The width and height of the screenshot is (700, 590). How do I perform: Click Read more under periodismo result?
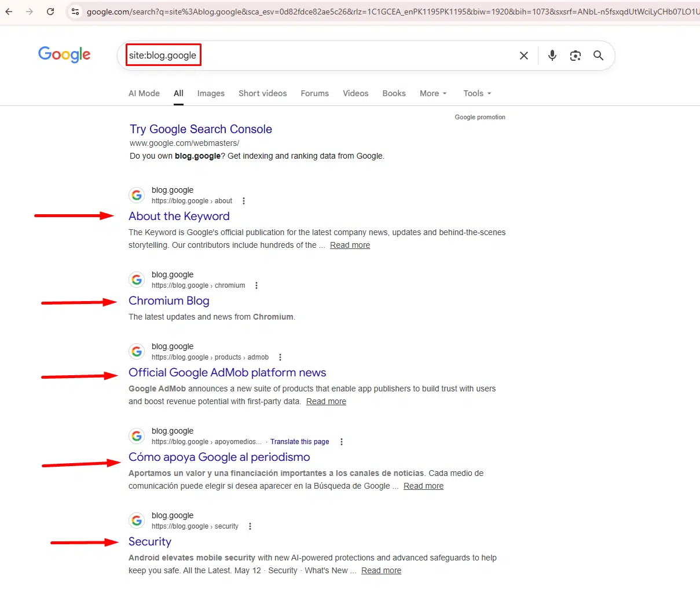(423, 486)
